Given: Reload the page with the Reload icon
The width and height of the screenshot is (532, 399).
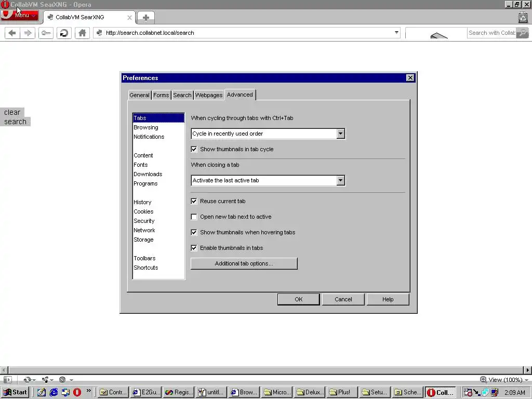Looking at the screenshot, I should 64,33.
